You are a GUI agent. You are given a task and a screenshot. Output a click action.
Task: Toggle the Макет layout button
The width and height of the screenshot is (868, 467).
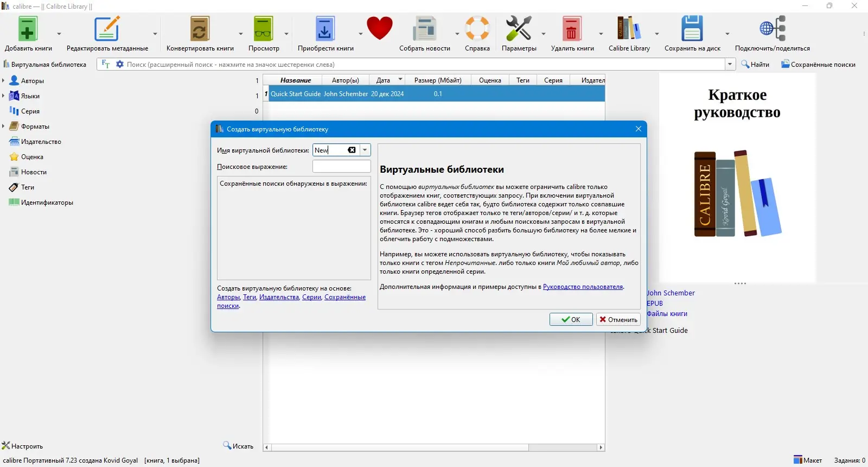[807, 460]
